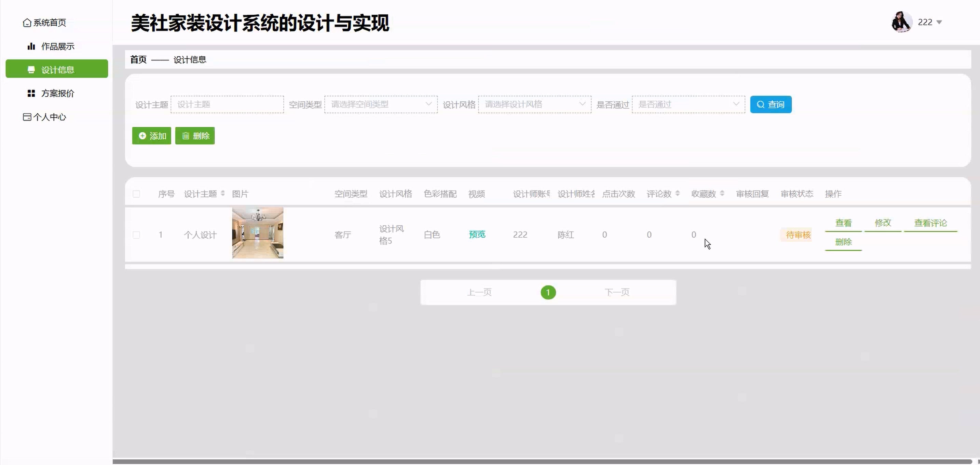
Task: Expand the 222 user menu arrow
Action: coord(939,23)
